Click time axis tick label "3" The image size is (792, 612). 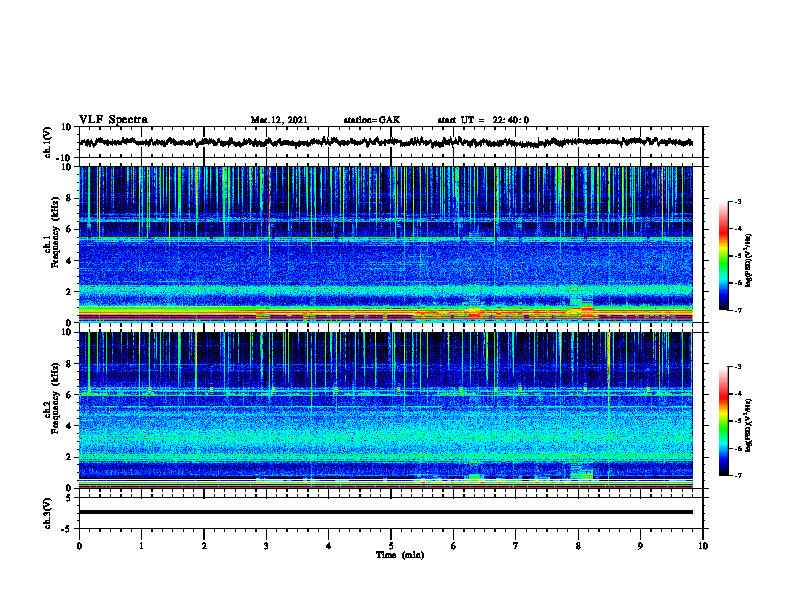click(x=266, y=546)
